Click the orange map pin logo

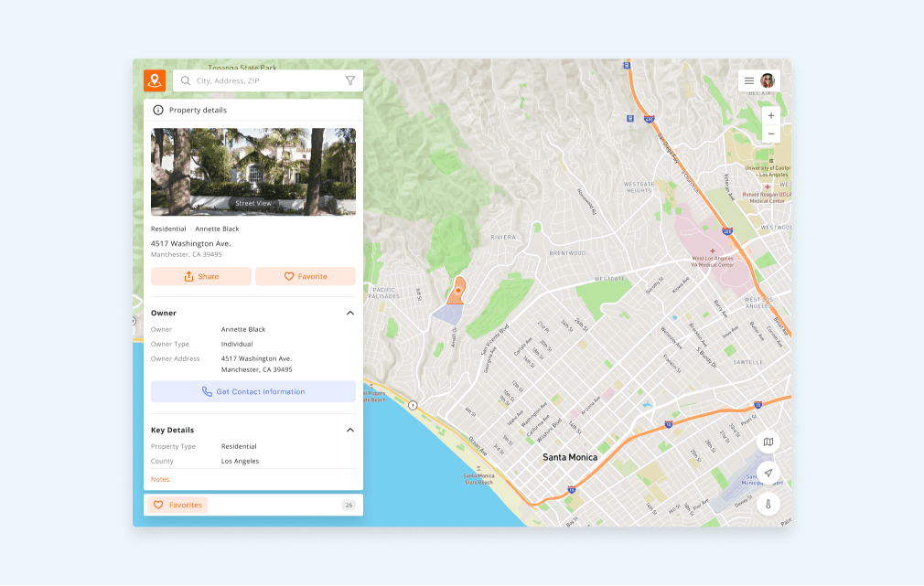[155, 80]
